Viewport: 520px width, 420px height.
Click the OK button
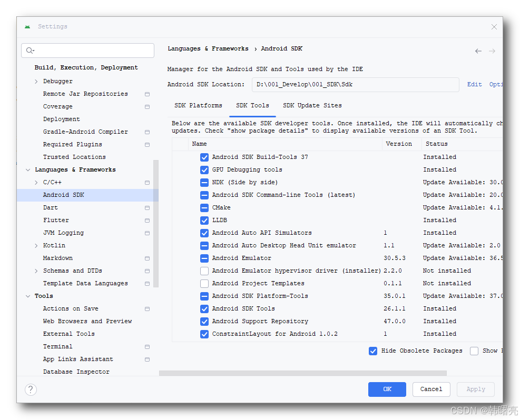[x=387, y=389]
